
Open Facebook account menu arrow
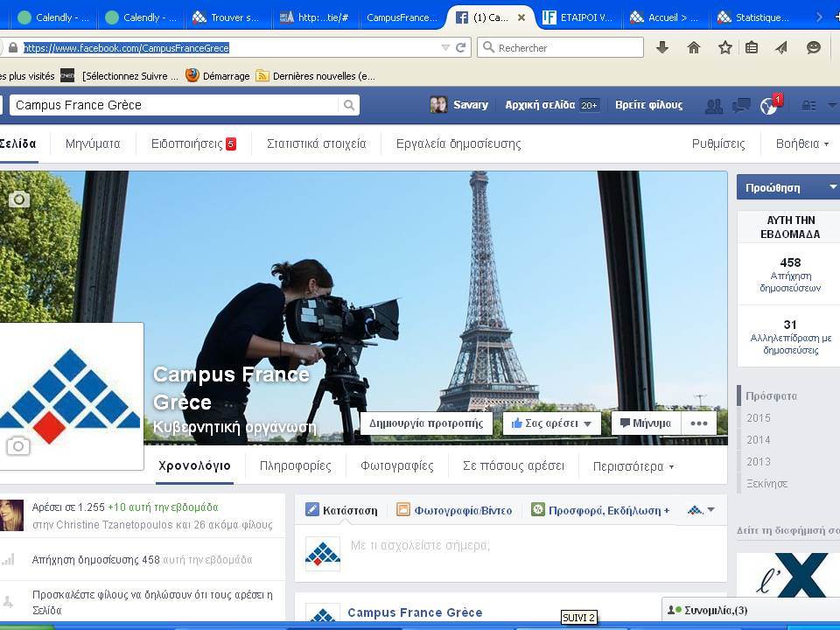click(832, 105)
